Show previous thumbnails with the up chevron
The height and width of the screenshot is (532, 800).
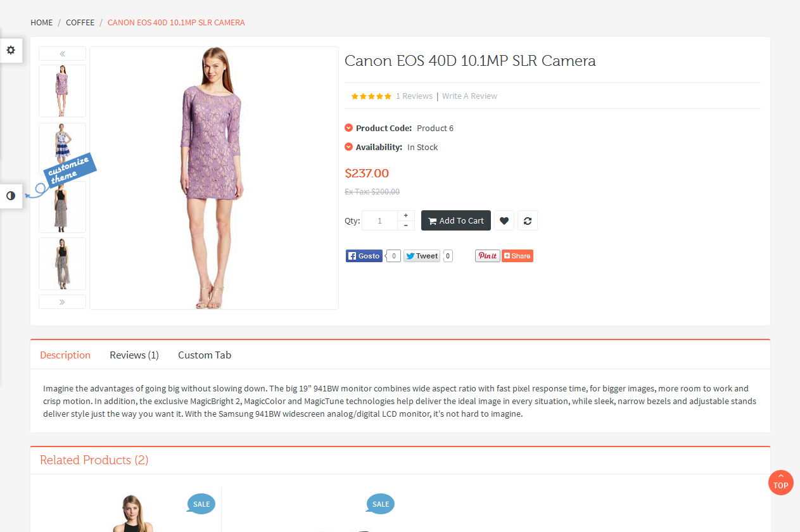tap(62, 54)
